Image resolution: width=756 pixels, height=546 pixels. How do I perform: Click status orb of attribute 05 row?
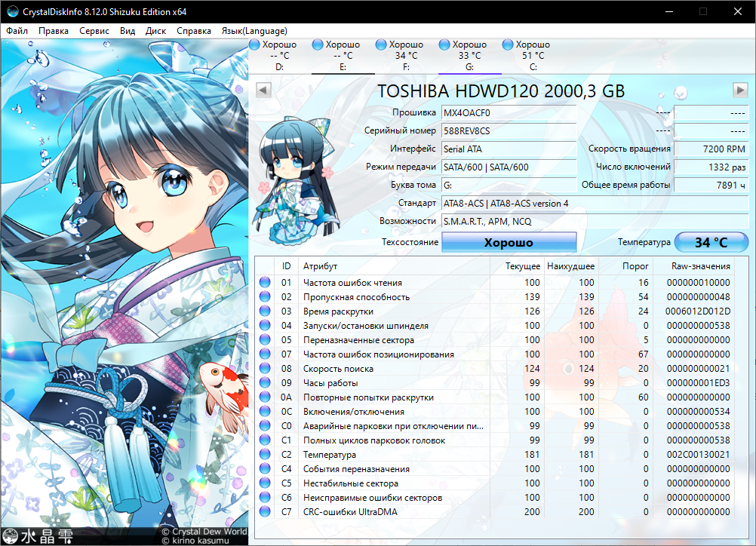(265, 340)
